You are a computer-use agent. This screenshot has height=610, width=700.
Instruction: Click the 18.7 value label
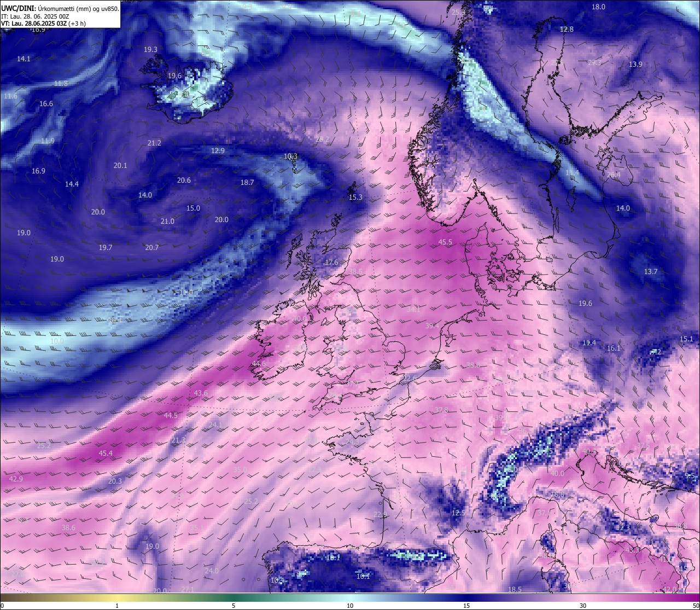247,182
